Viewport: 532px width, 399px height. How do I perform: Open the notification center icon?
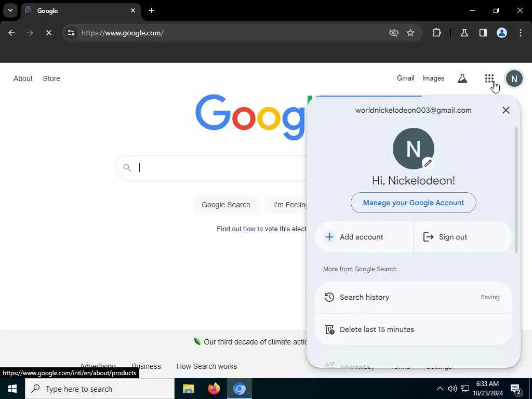pos(516,389)
